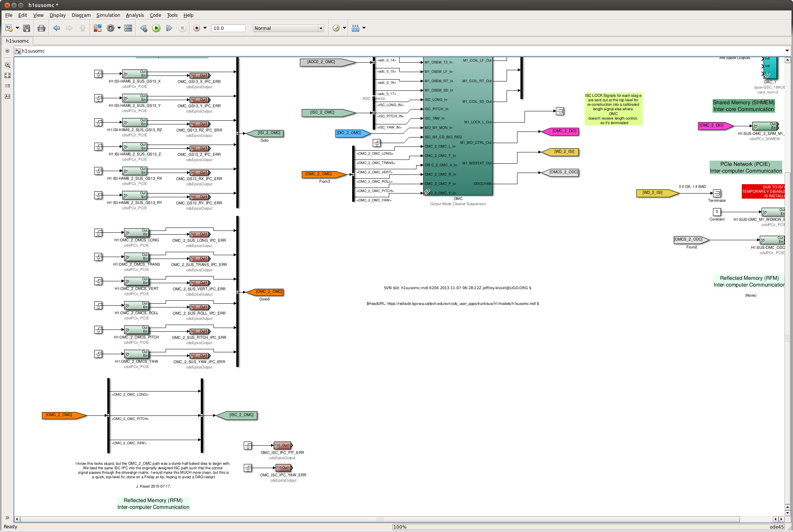Select the OMC_ISC_IPC_PIT_ERR output block
This screenshot has width=793, height=532.
[x=283, y=445]
